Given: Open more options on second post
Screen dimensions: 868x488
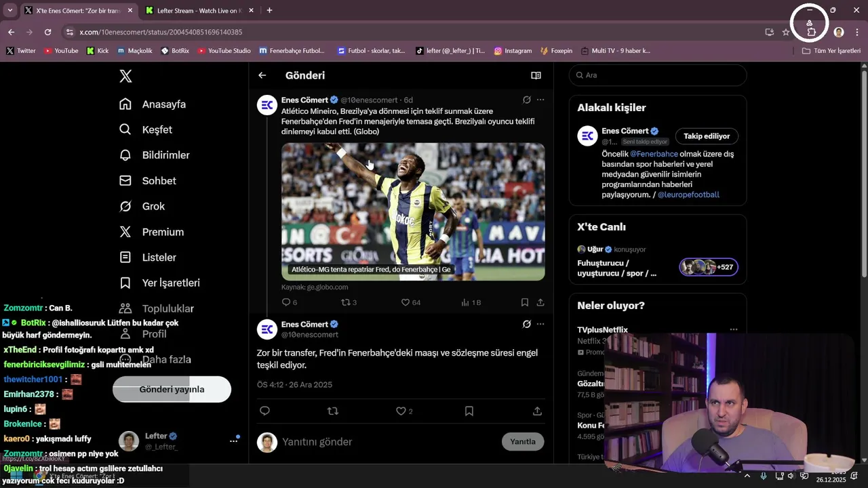Looking at the screenshot, I should click(x=540, y=324).
